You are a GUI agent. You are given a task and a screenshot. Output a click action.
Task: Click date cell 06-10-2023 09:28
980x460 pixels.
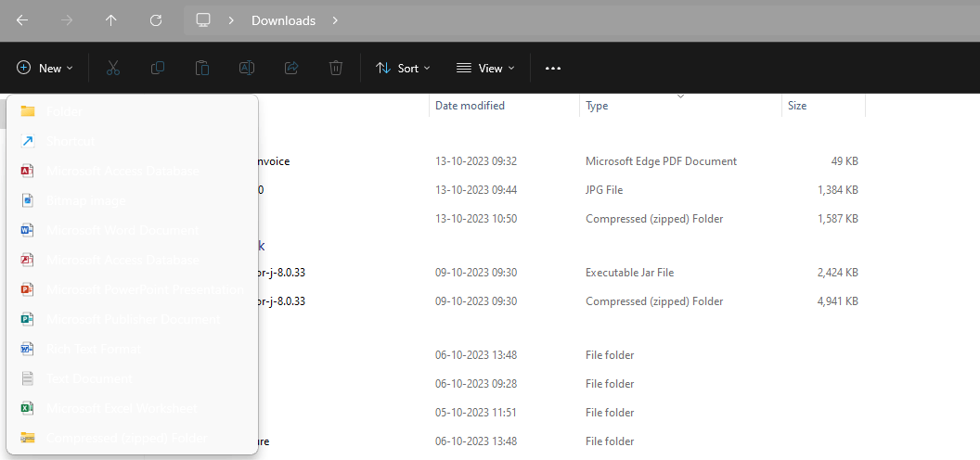tap(476, 384)
